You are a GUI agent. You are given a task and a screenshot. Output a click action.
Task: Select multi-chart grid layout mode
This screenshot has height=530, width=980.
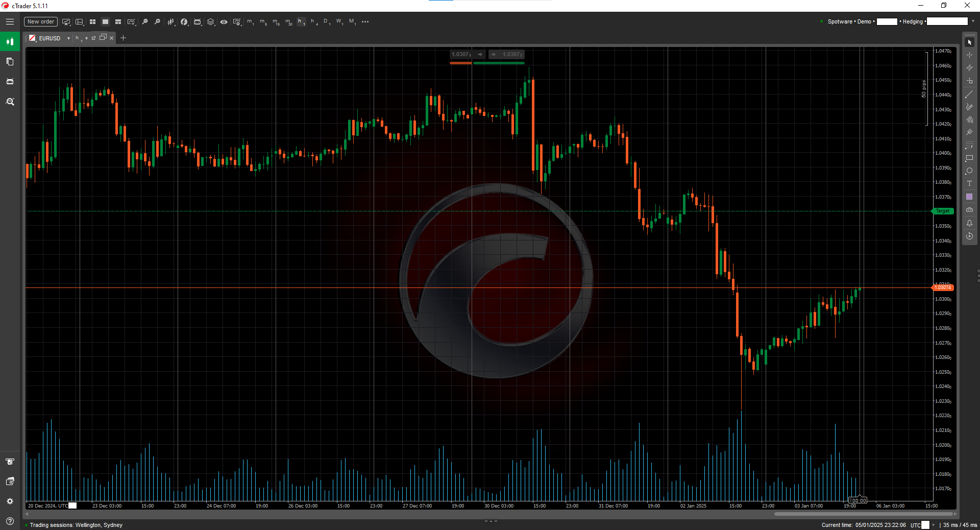click(92, 22)
